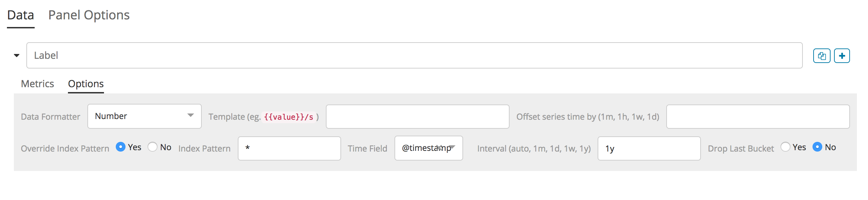This screenshot has height=200, width=868.
Task: Click the Index Pattern input field
Action: point(289,148)
